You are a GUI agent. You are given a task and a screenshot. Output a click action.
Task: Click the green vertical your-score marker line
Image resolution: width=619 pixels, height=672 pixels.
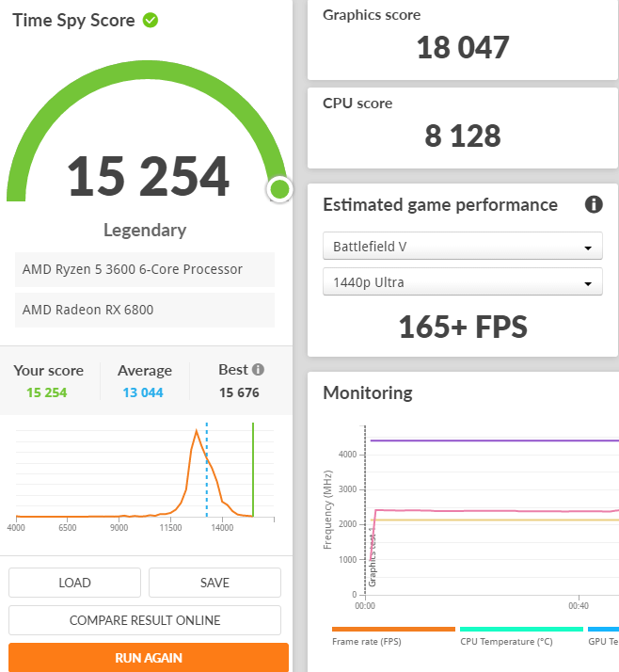click(x=253, y=470)
